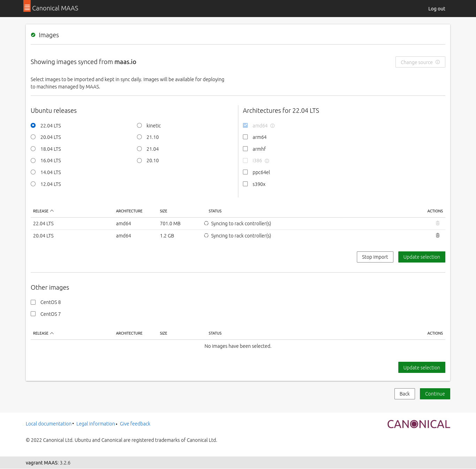Screen dimensions: 476x469
Task: Enable the ppc64el architecture
Action: pos(245,172)
